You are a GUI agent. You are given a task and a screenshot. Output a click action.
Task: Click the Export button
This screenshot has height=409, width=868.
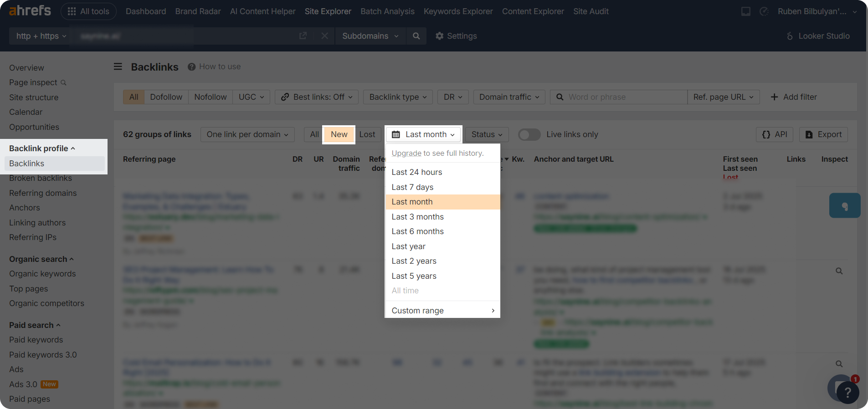point(823,134)
